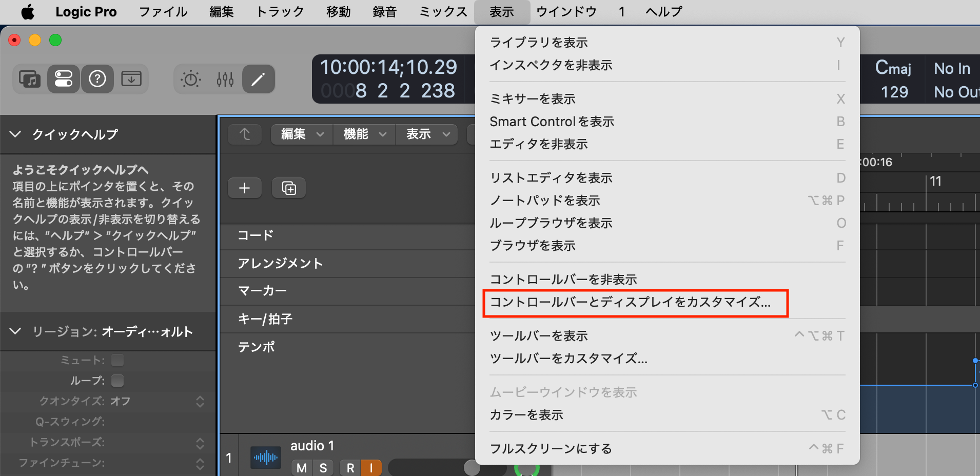The height and width of the screenshot is (476, 980).
Task: Toggle input monitoring on audio 1
Action: [371, 468]
